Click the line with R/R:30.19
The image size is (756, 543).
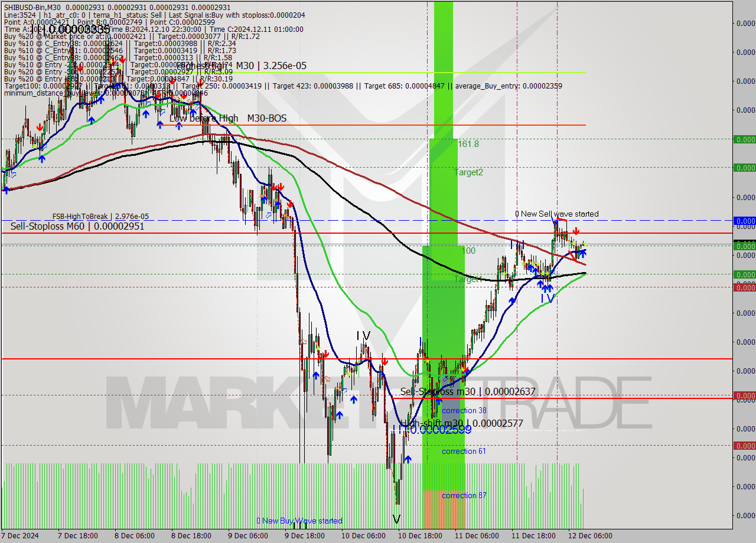tap(118, 78)
